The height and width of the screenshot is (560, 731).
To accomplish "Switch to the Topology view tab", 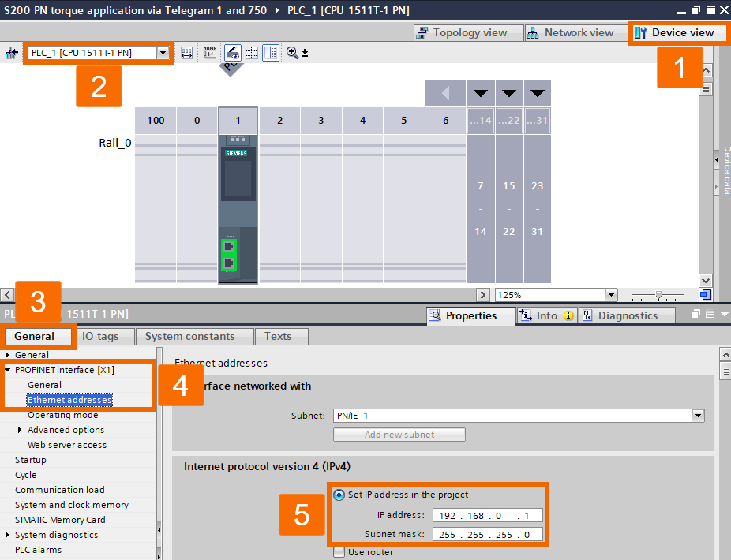I will point(468,32).
